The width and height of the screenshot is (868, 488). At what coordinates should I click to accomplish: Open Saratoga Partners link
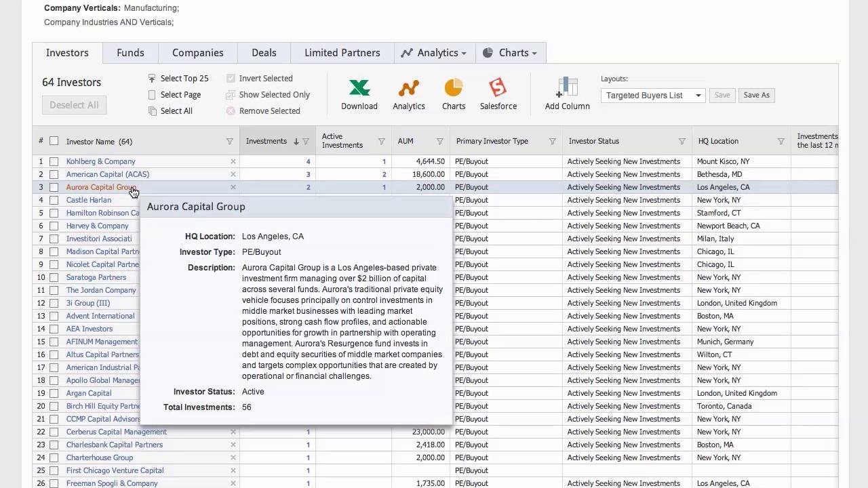pyautogui.click(x=96, y=277)
